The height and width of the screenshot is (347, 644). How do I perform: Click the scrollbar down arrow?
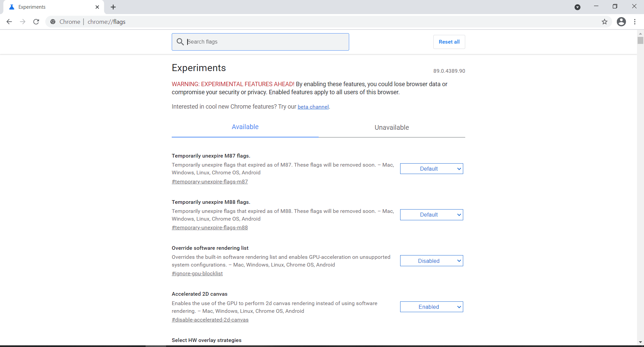tap(640, 342)
